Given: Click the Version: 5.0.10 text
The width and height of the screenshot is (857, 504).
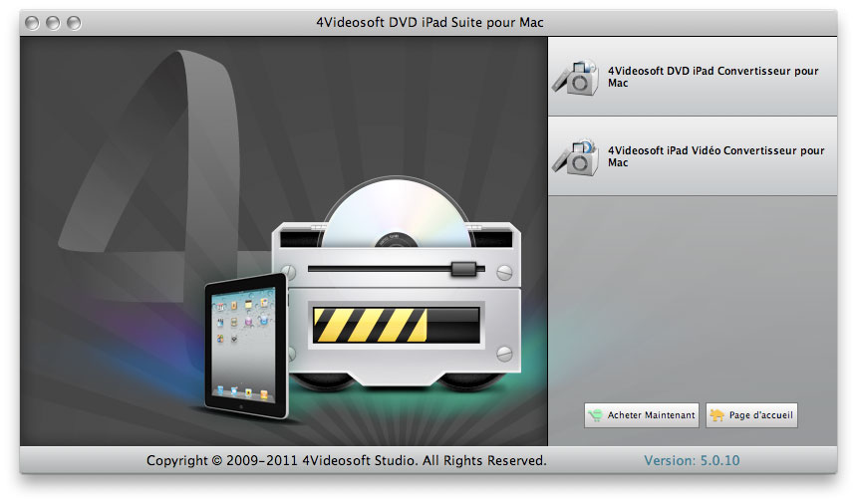Looking at the screenshot, I should point(692,461).
